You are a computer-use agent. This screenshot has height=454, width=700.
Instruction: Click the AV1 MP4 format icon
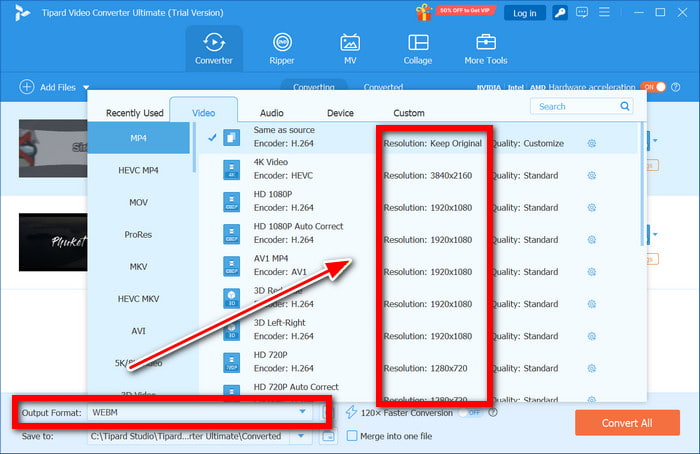[231, 267]
